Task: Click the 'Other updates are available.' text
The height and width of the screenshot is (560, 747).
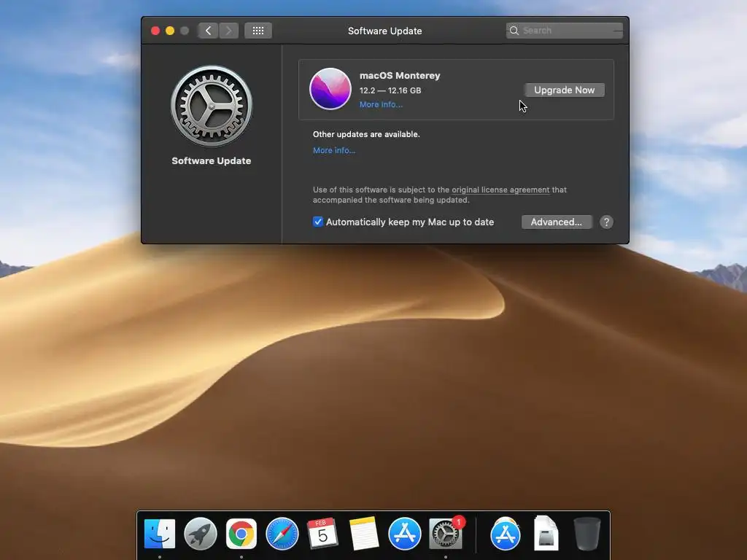Action: pos(366,134)
